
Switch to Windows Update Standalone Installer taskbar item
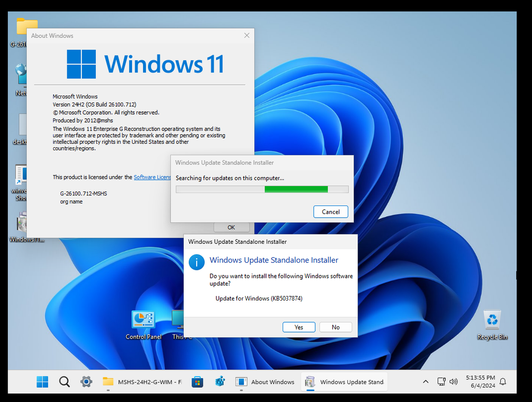344,382
